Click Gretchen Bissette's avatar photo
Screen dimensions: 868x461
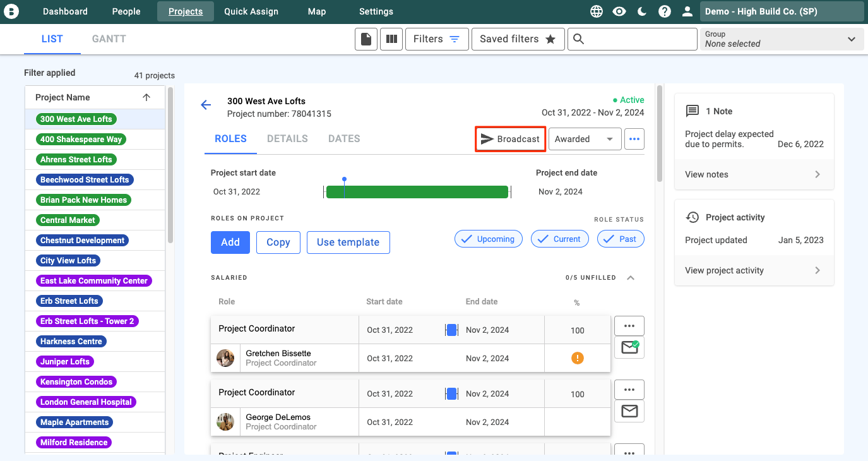pyautogui.click(x=225, y=358)
